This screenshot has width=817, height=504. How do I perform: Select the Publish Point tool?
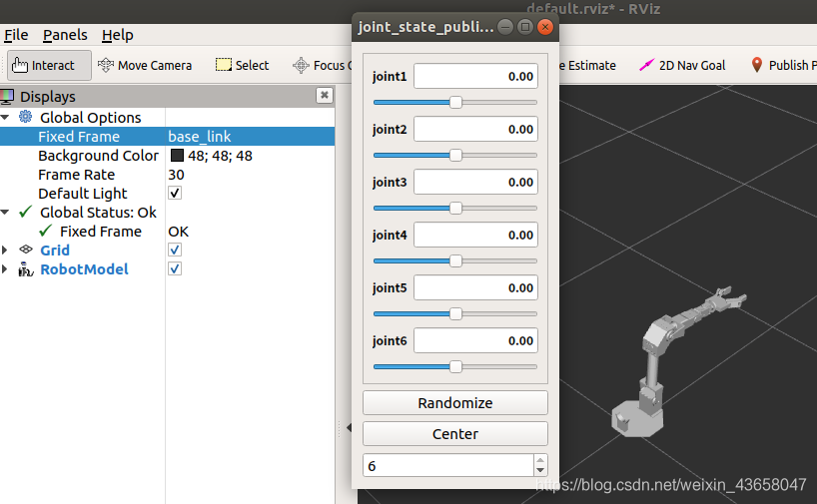[x=783, y=65]
